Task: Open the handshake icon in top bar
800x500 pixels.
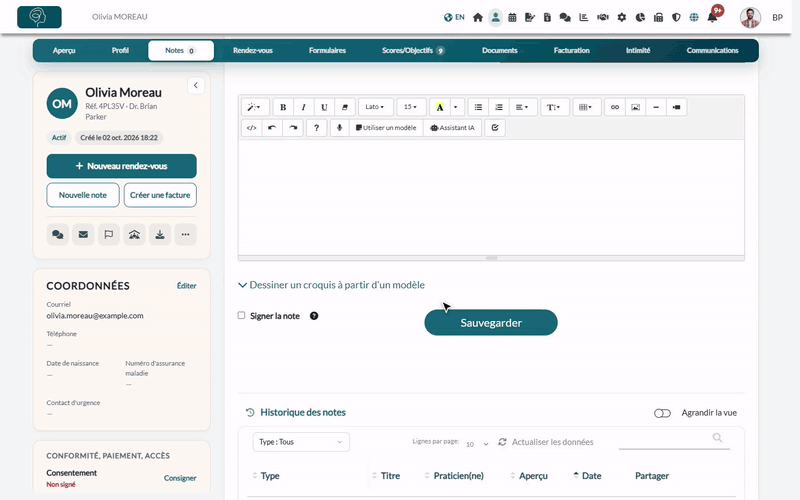Action: tap(603, 17)
